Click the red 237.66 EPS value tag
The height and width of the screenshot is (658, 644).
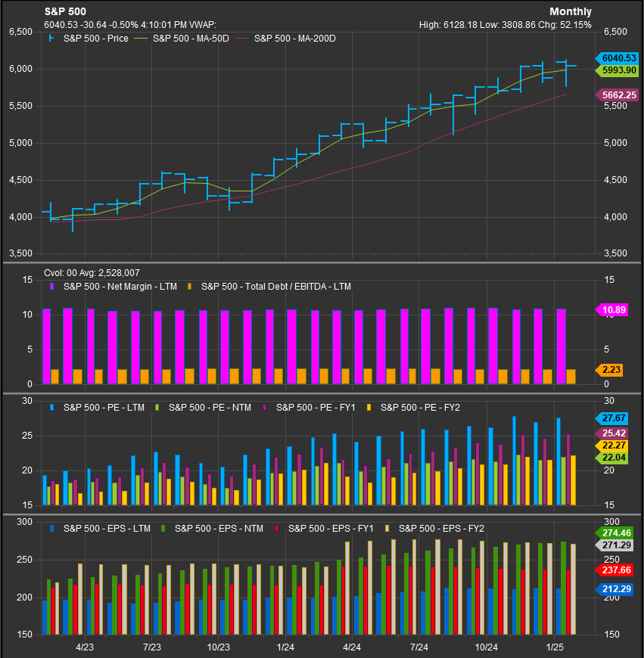tap(614, 570)
